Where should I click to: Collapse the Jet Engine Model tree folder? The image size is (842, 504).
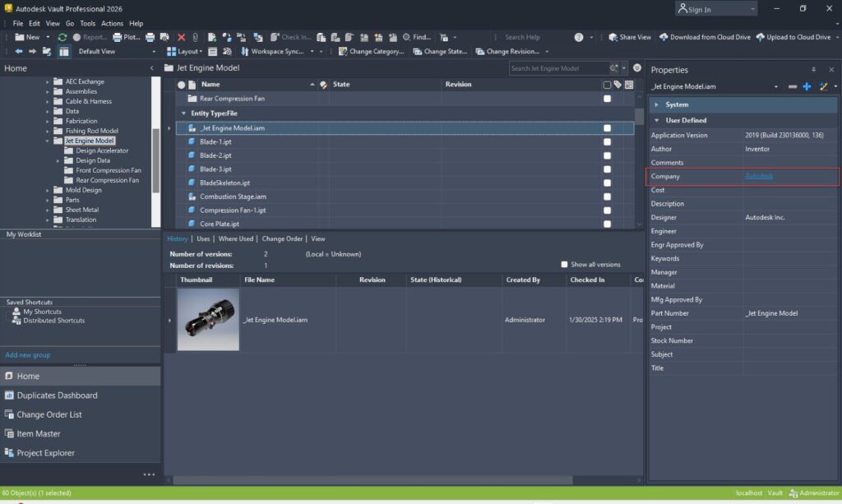(x=48, y=141)
